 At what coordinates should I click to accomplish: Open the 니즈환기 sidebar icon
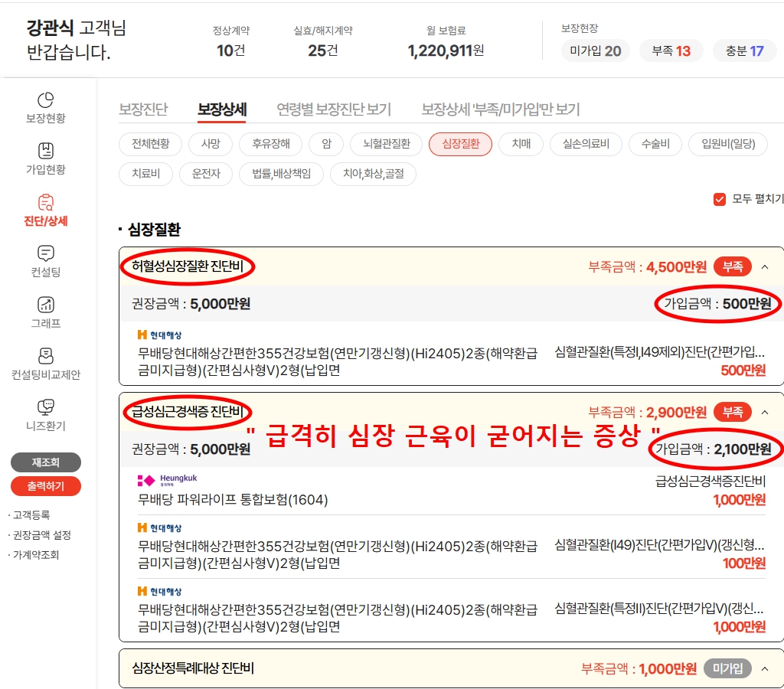45,407
